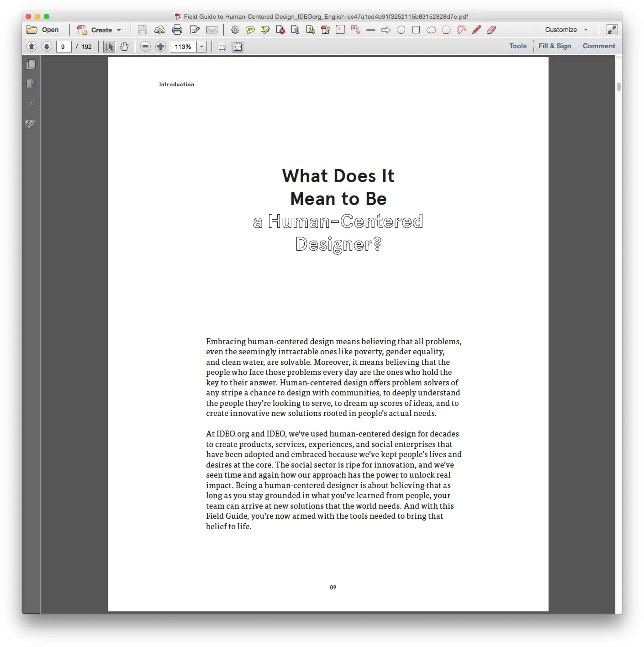
Task: Click the rotate page icon
Action: pos(296,30)
